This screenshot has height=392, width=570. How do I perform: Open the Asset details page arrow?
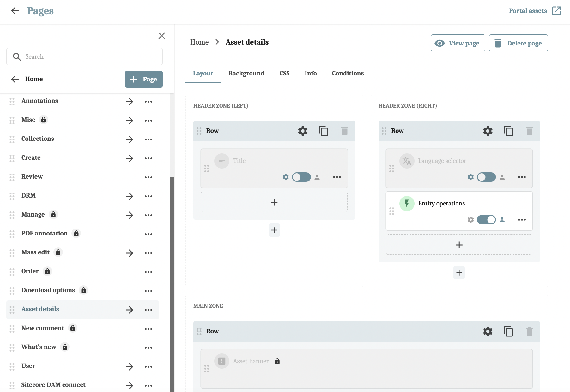[130, 310]
